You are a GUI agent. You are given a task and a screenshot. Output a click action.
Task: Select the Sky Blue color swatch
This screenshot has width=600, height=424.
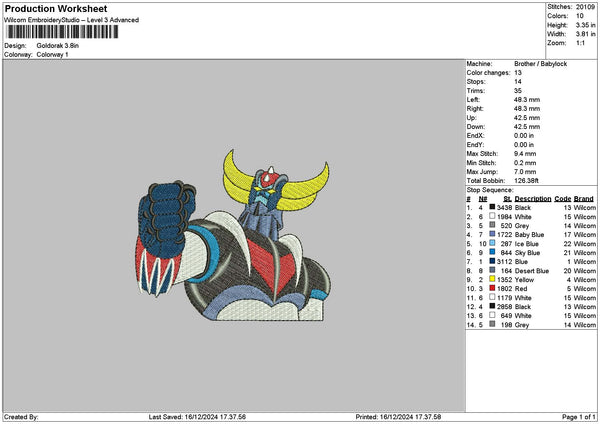coord(492,252)
